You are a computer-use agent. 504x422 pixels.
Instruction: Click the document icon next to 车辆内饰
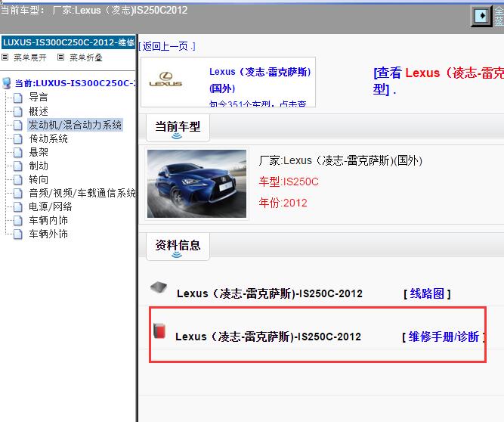(18, 220)
